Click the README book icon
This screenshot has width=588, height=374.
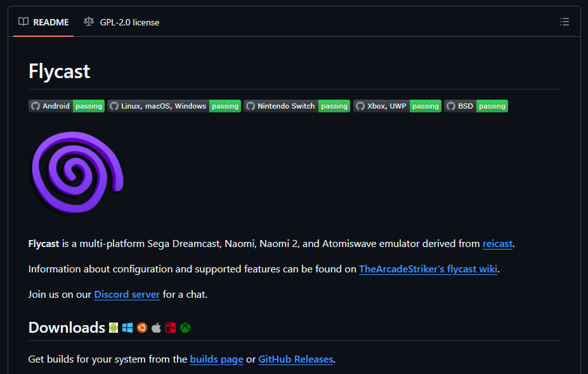(x=23, y=22)
